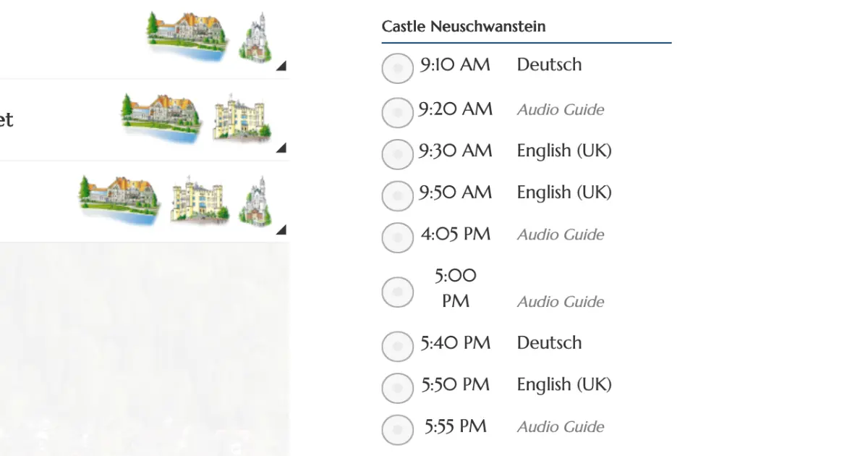Viewport: 868px width, 456px height.
Task: Select the 4:05 PM Audio Guide slot
Action: pos(397,237)
